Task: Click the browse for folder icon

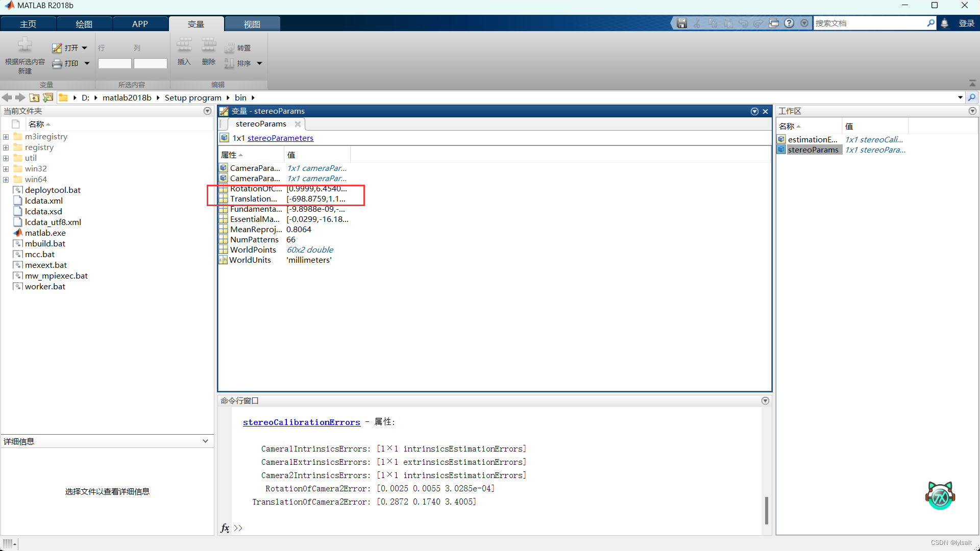Action: click(x=48, y=97)
